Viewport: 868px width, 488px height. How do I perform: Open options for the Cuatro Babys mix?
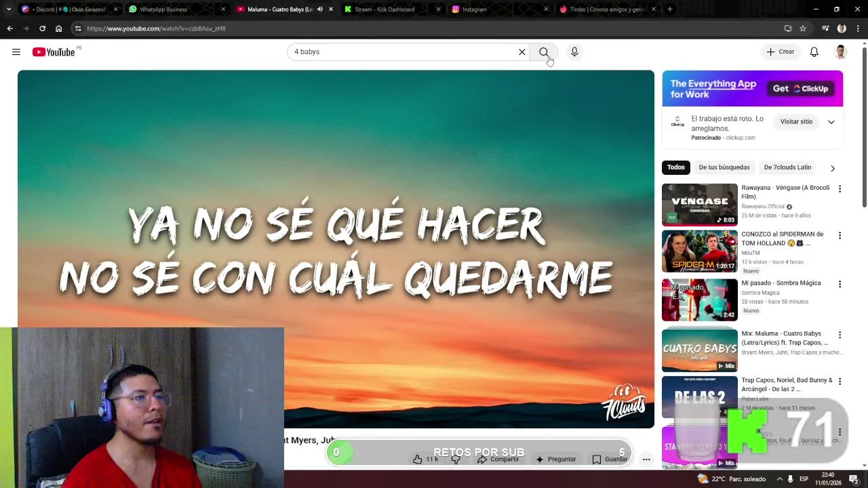[x=840, y=335]
